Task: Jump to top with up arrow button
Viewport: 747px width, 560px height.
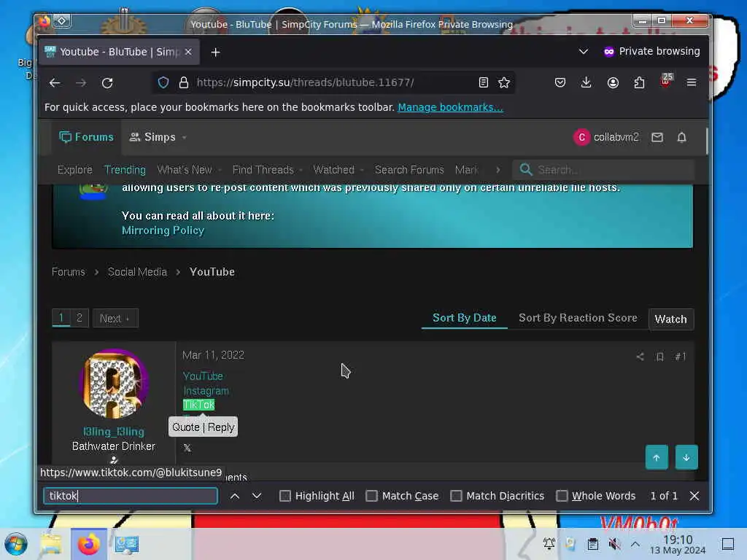Action: [x=657, y=457]
